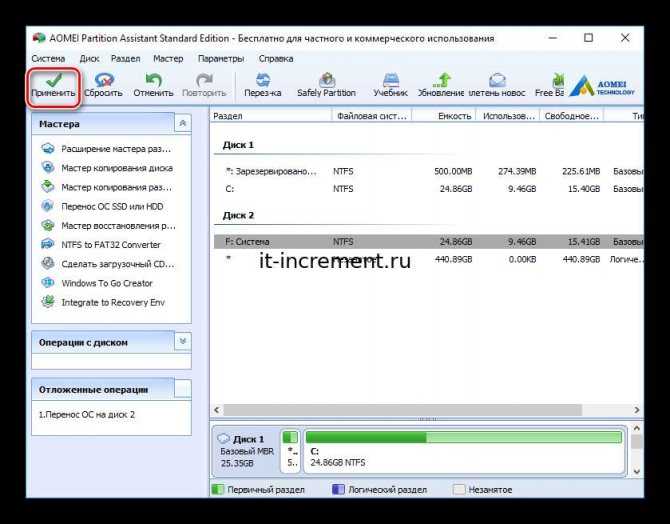Viewport: 670px width, 524px height.
Task: Click the Незанятое legend swatch
Action: point(458,489)
